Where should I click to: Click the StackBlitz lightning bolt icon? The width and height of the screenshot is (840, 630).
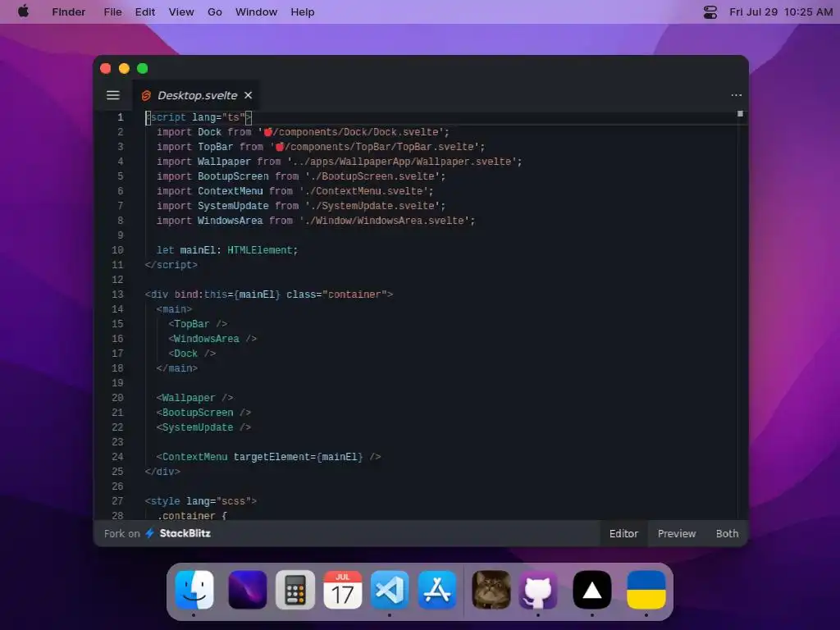pyautogui.click(x=150, y=533)
